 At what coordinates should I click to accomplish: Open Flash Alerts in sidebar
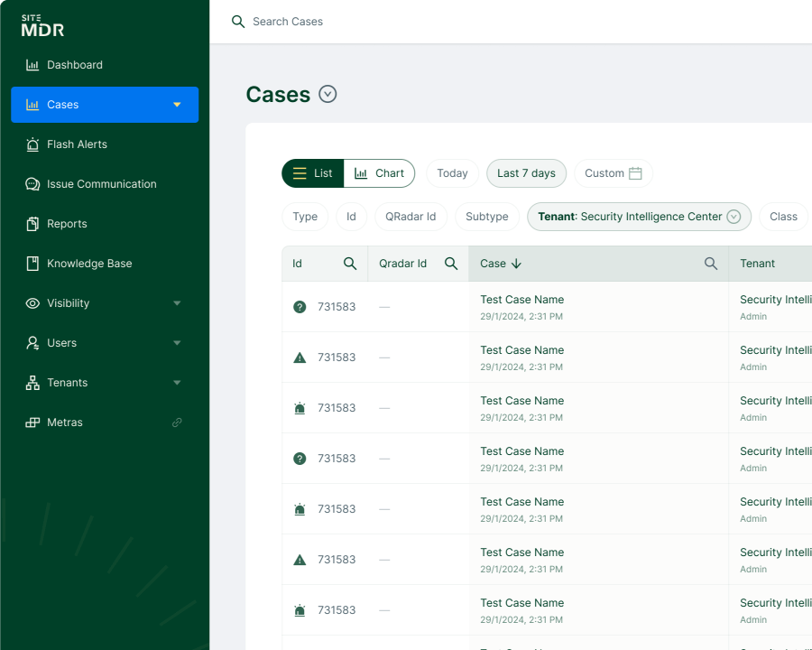(x=77, y=144)
